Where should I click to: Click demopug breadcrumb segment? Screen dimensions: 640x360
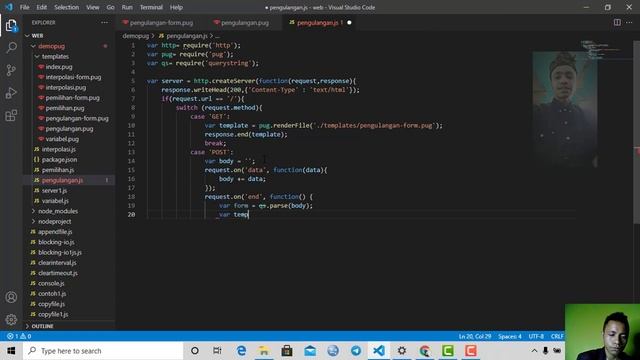[136, 36]
